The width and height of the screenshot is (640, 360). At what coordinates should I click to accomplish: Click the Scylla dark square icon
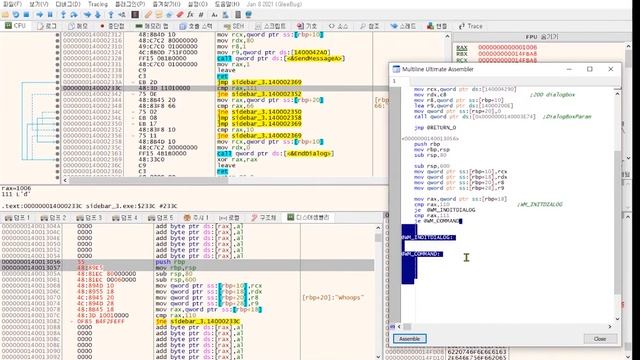(x=135, y=15)
